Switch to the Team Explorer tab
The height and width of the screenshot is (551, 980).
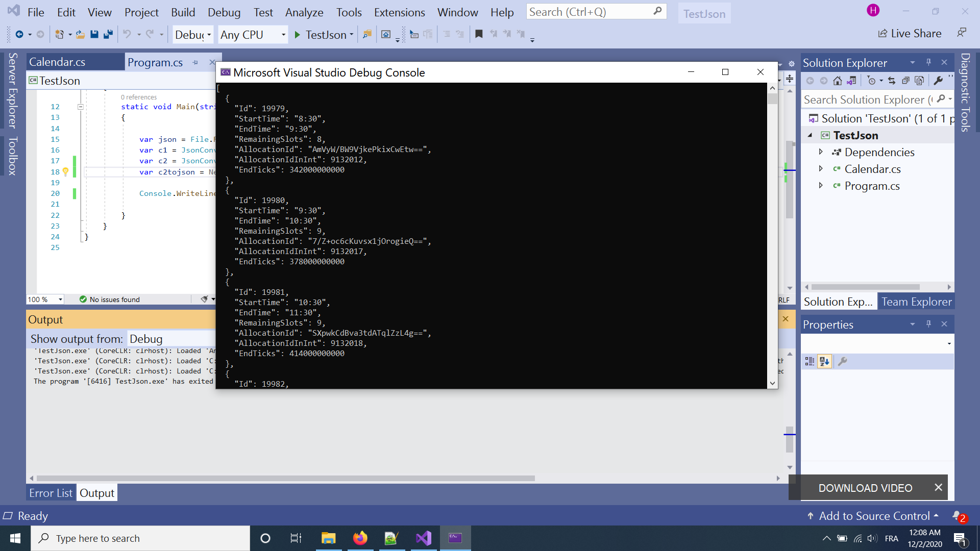point(916,302)
